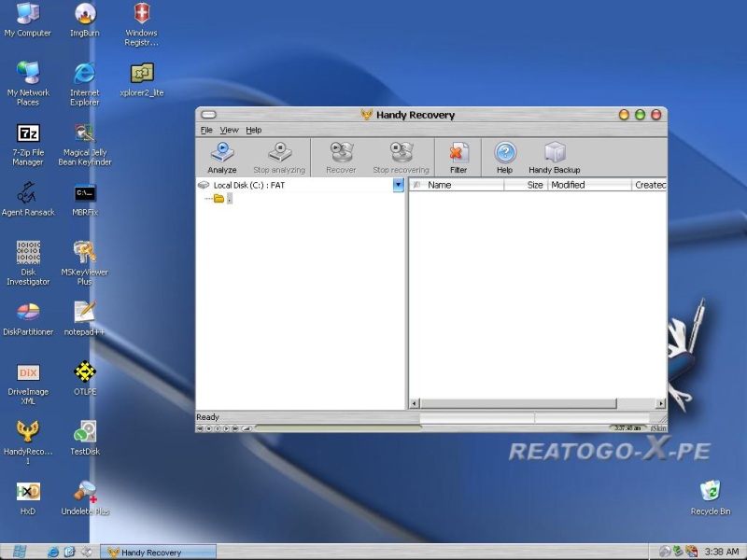The height and width of the screenshot is (560, 747).
Task: Click the 3:38 AM system clock
Action: (722, 552)
